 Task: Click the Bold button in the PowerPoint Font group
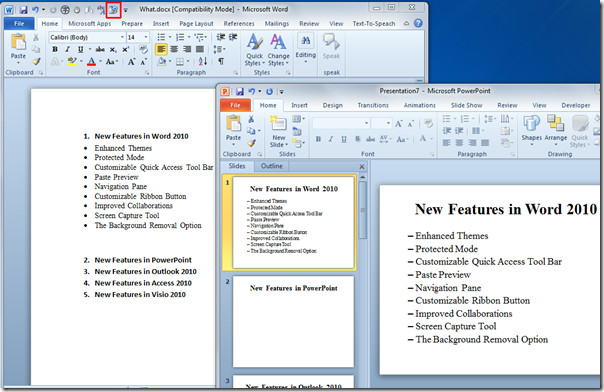pyautogui.click(x=318, y=139)
